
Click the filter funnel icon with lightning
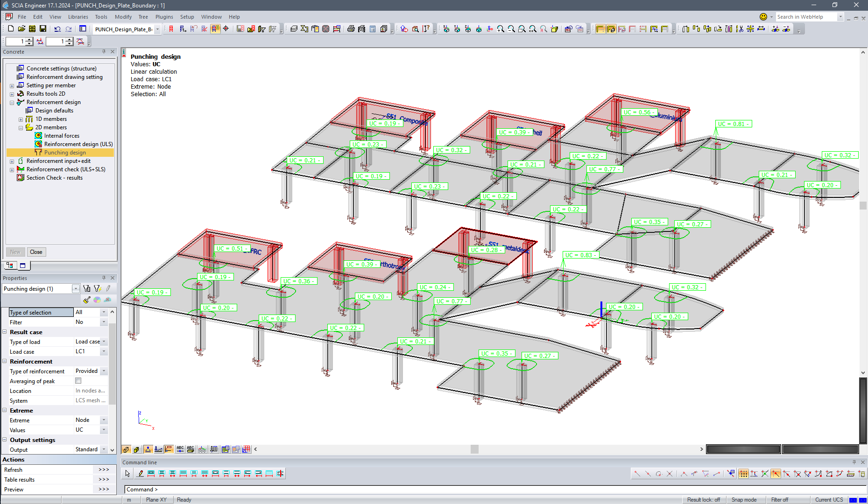tap(97, 288)
